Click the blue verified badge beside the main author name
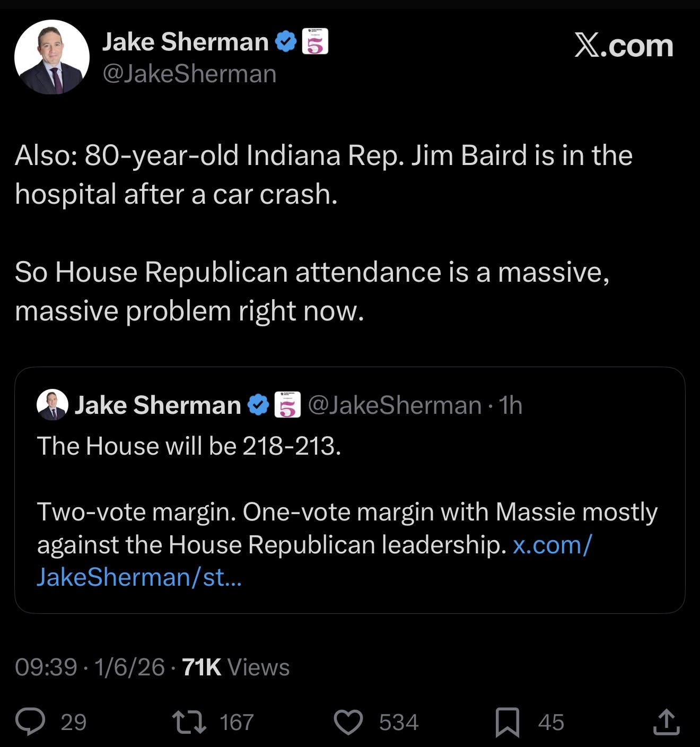This screenshot has height=747, width=700. pos(286,42)
